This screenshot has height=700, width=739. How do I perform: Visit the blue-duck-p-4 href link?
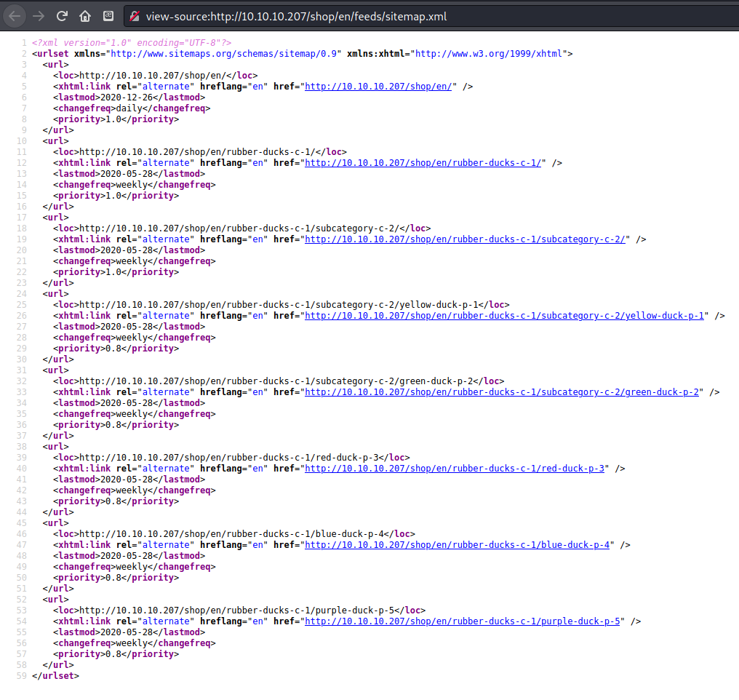tap(458, 545)
